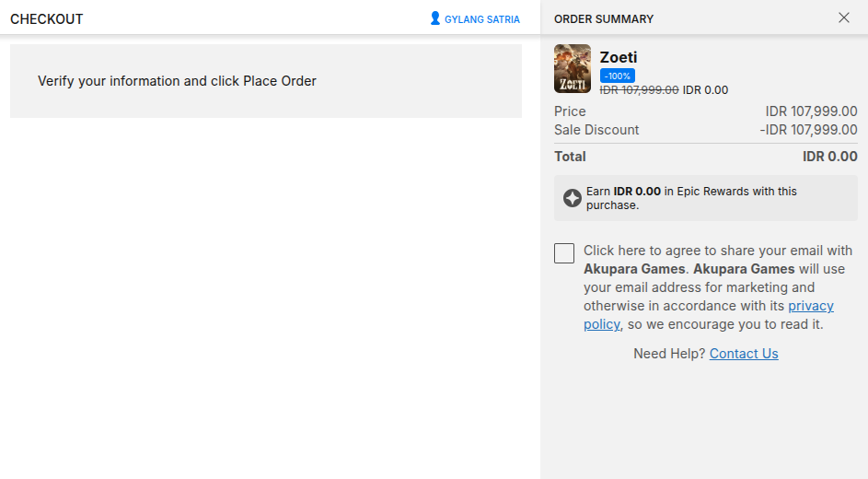Click the GYLANG SATRIA account name
Image resolution: width=868 pixels, height=479 pixels.
click(x=481, y=19)
